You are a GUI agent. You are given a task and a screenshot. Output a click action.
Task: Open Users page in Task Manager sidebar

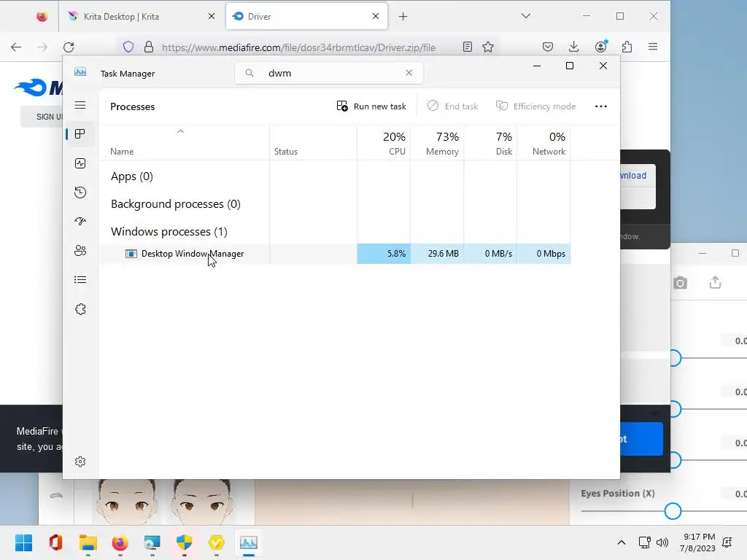point(80,251)
